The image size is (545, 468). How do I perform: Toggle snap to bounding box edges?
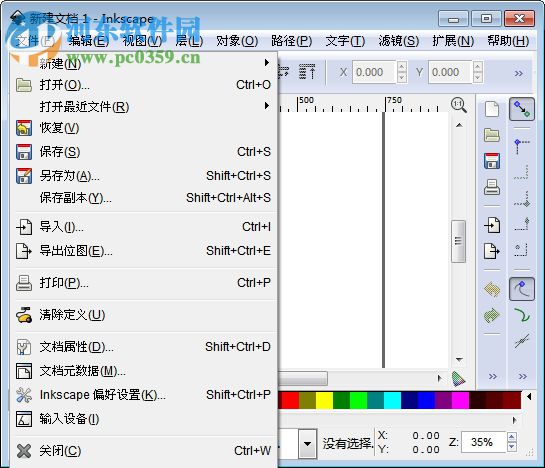[x=522, y=172]
